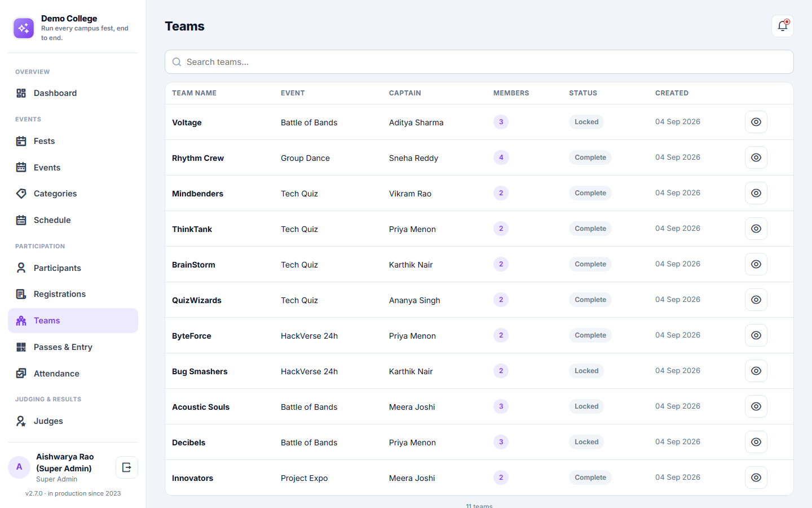Image resolution: width=812 pixels, height=508 pixels.
Task: Show the ByteForce team via eye icon
Action: coord(756,335)
